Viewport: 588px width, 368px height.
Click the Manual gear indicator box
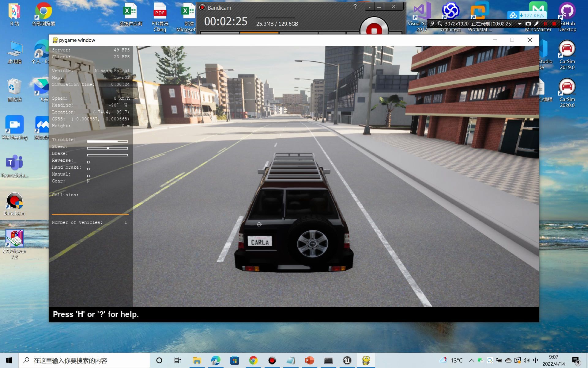[89, 176]
